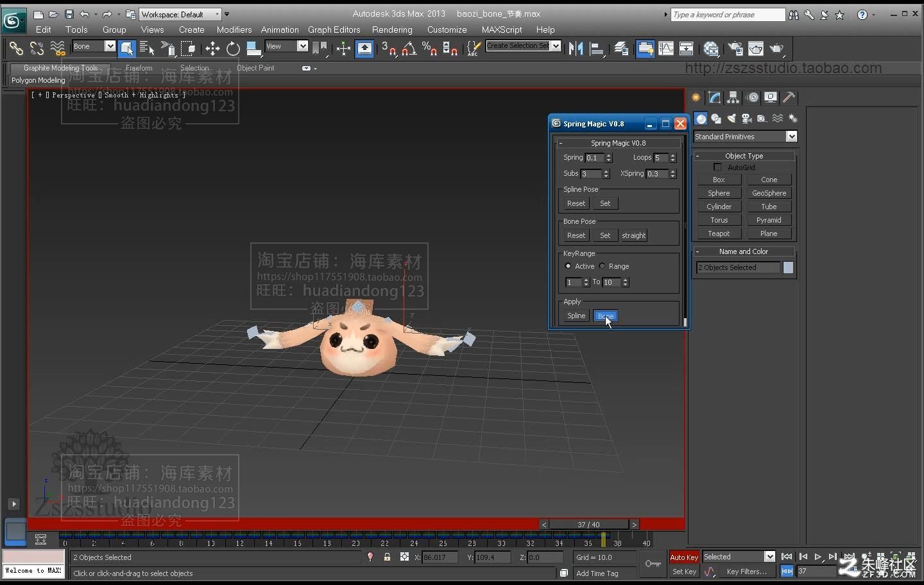The image size is (924, 585).
Task: Switch to the Utilities hammer panel
Action: [x=789, y=97]
